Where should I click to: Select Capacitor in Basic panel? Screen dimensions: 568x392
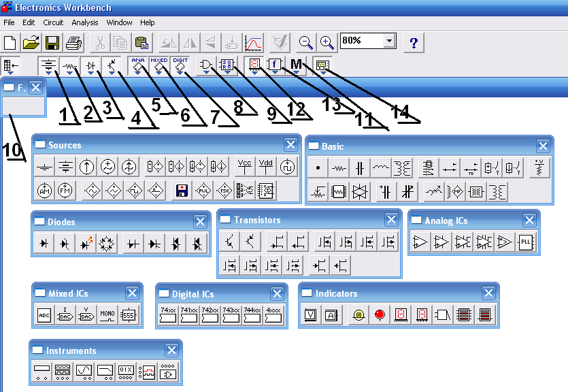[360, 169]
